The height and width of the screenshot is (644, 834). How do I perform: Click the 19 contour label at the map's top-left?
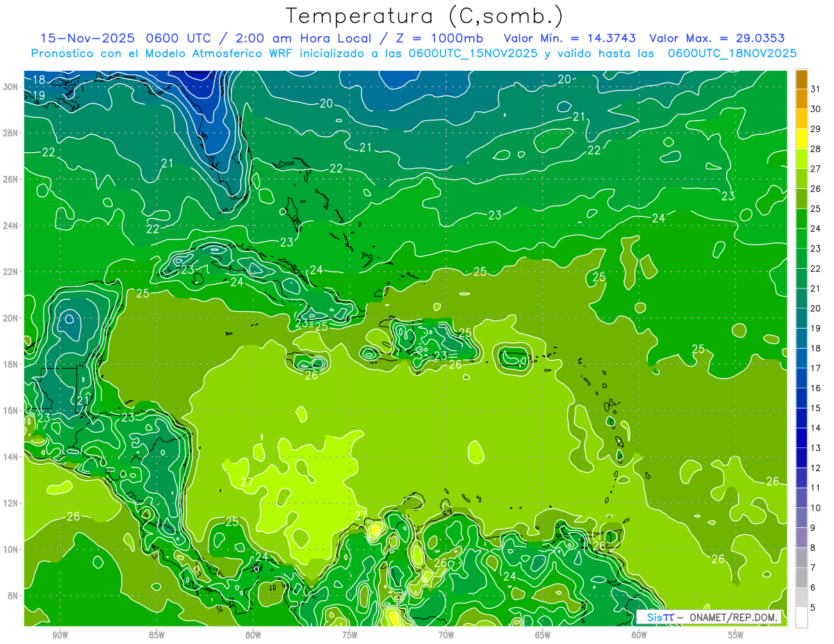click(x=38, y=95)
